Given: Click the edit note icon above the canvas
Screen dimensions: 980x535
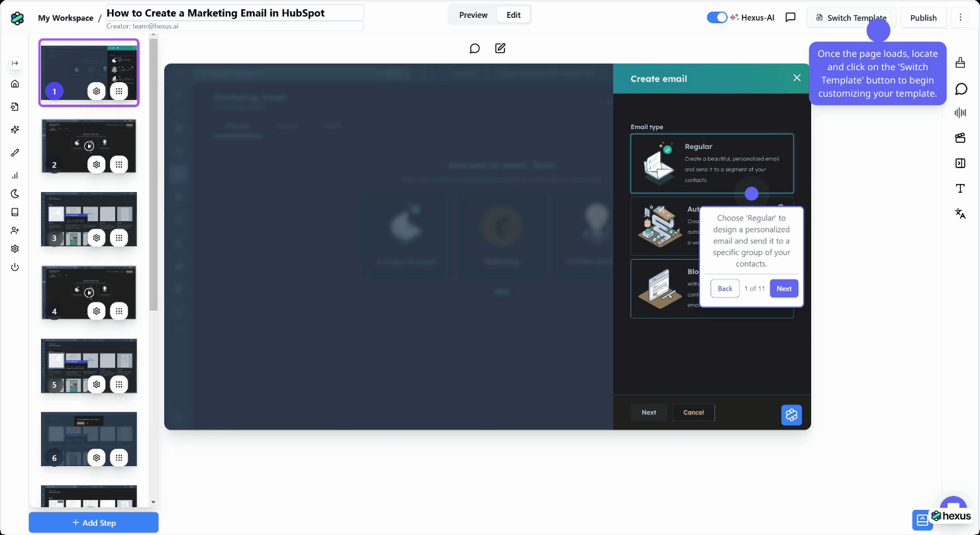Looking at the screenshot, I should point(500,48).
